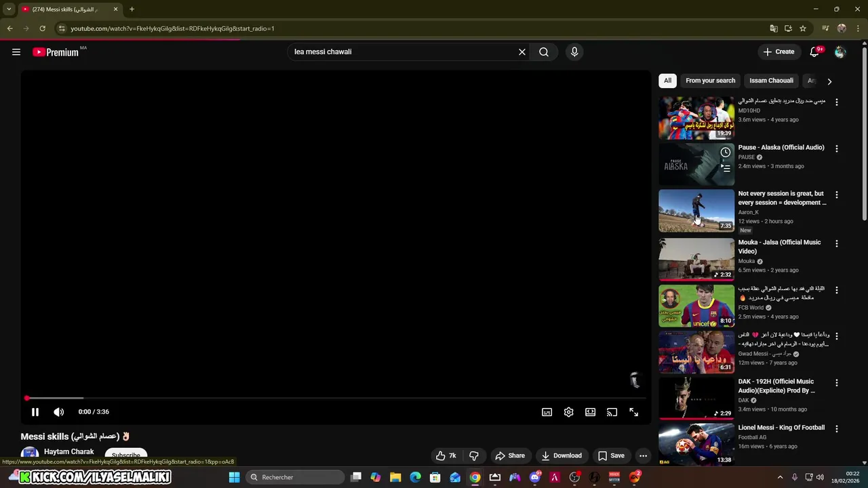Viewport: 868px width, 488px height.
Task: Open the Chrome profile avatar
Action: point(842,28)
